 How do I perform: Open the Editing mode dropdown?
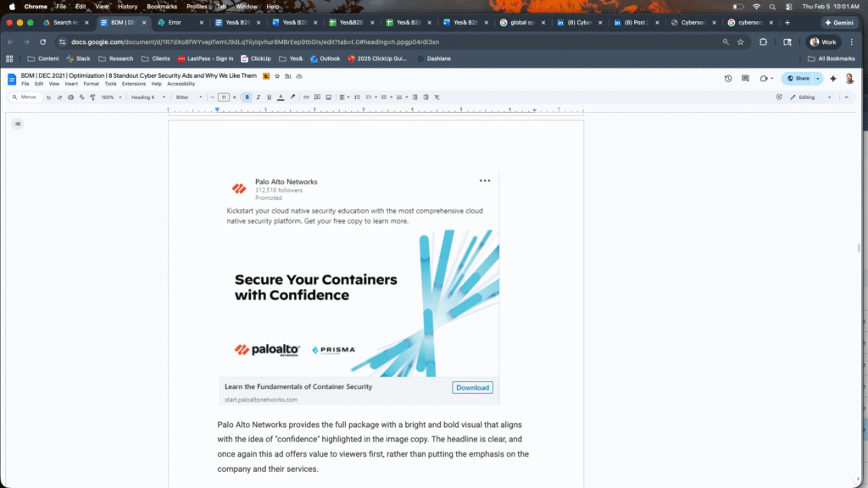point(805,97)
